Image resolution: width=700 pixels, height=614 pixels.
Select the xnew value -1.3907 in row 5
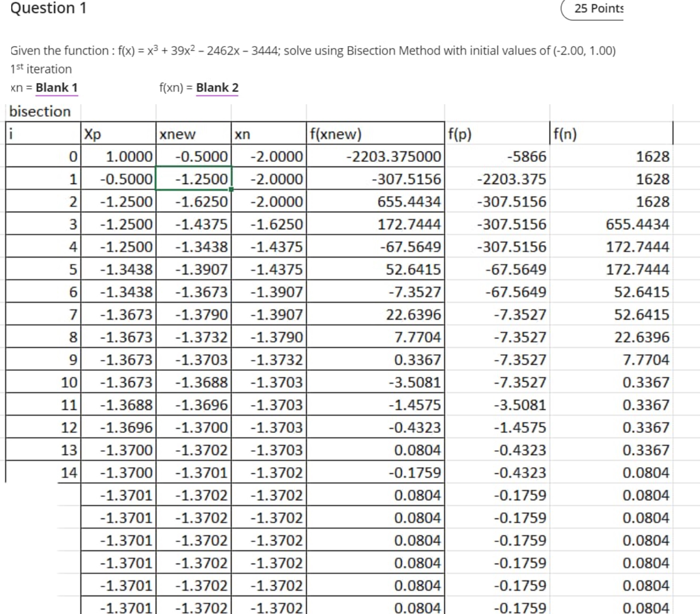click(x=201, y=269)
